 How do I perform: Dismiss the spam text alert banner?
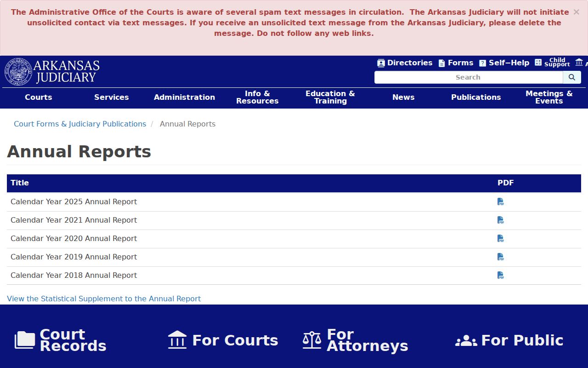576,12
